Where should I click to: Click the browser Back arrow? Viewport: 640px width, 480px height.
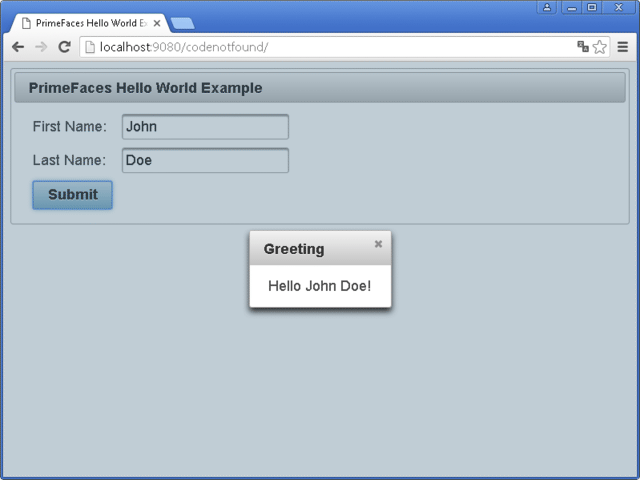[18, 47]
